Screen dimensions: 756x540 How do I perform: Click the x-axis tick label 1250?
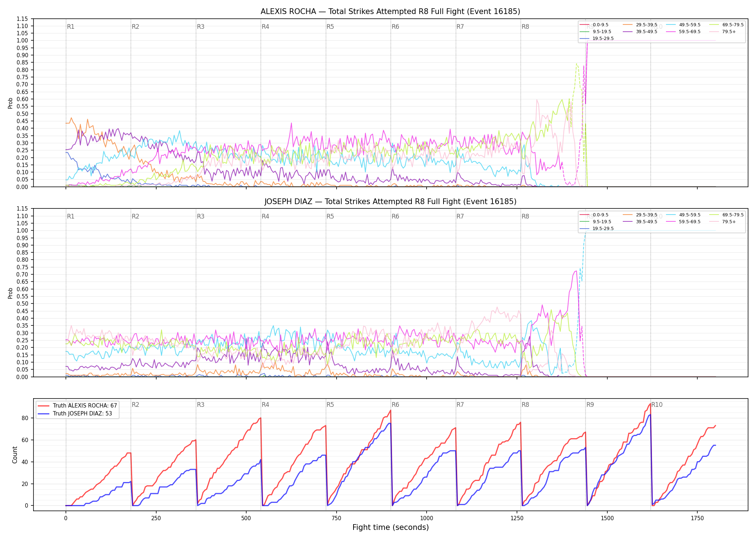(x=517, y=518)
